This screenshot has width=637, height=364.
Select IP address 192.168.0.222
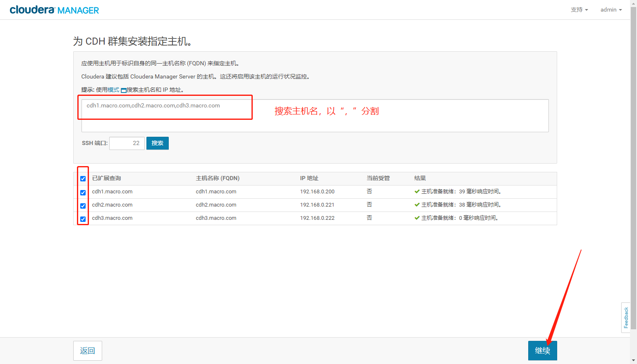point(317,218)
